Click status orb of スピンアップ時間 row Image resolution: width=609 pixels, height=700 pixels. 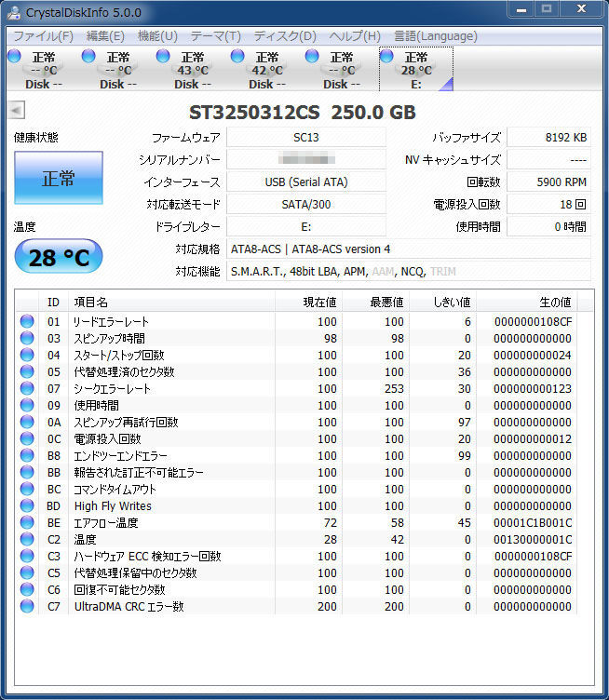(x=27, y=339)
